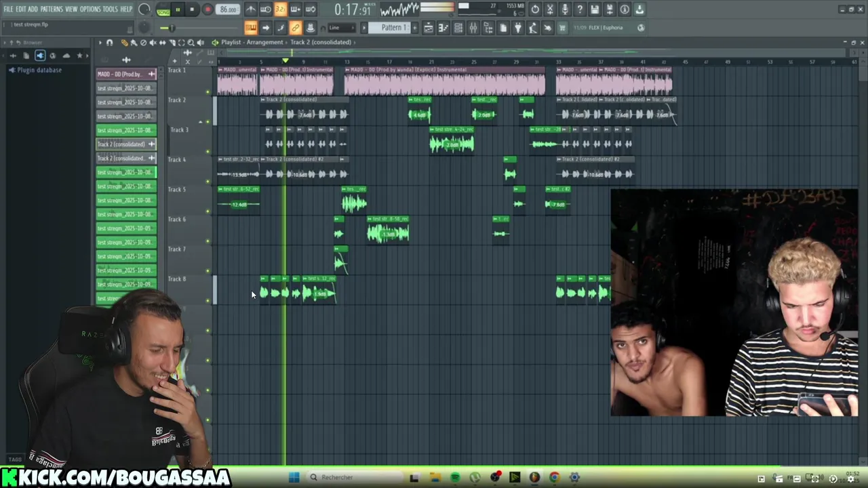Click the Track 8 label

click(177, 279)
